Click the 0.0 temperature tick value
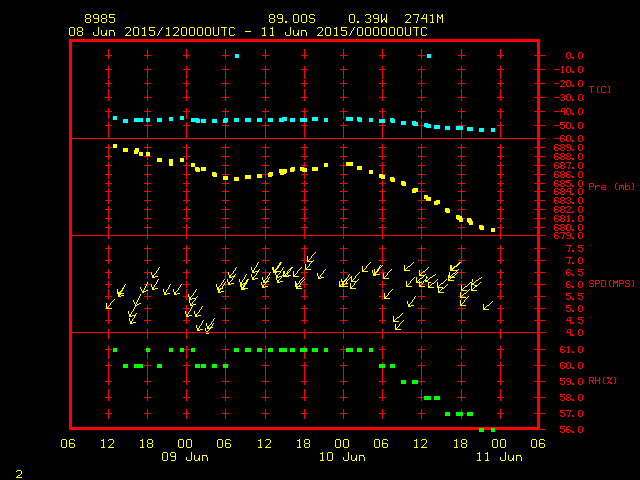640x480 pixels. (x=574, y=56)
